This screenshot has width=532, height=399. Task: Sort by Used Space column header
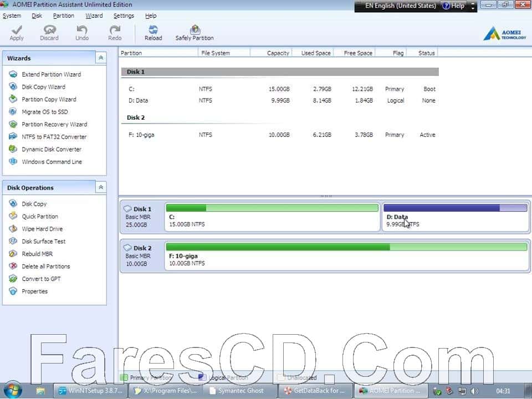click(x=313, y=53)
